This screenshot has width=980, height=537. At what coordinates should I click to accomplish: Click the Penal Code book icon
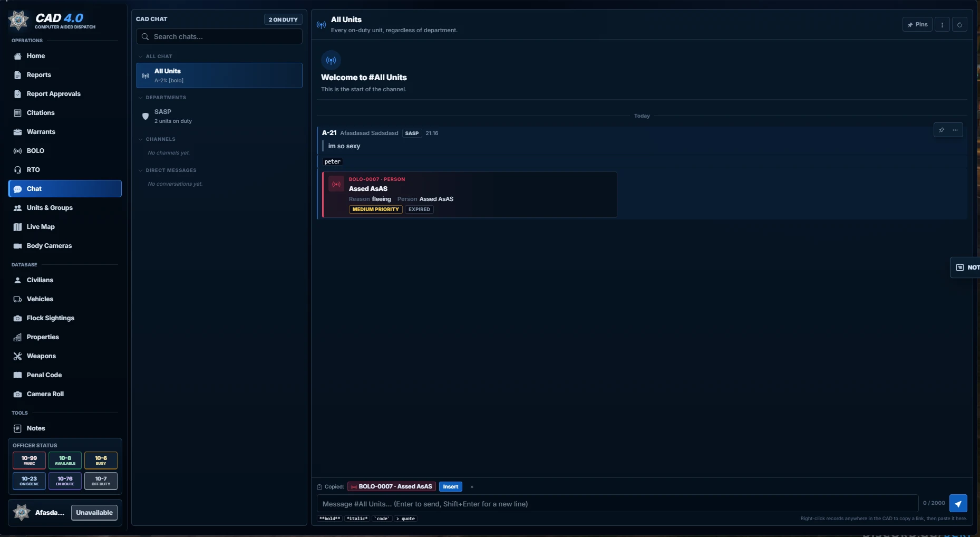pos(17,375)
